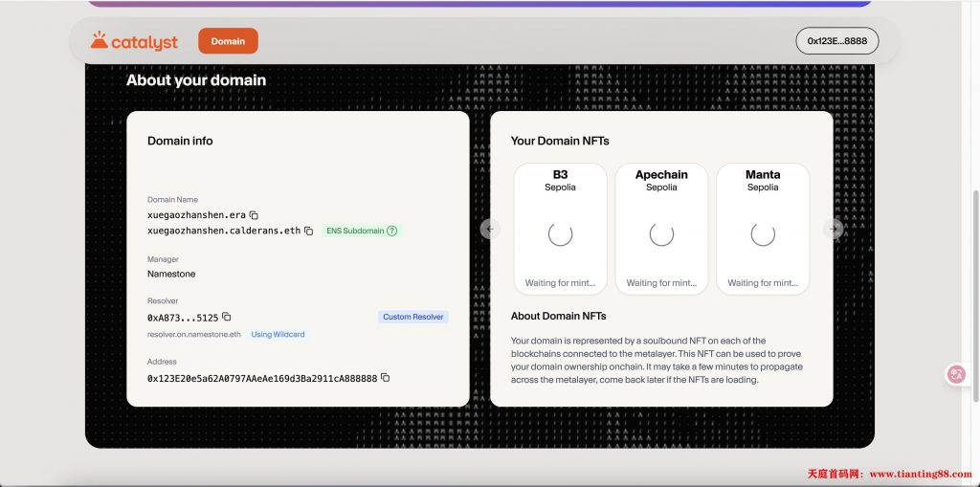
Task: Click the ENS Subdomain help icon
Action: (x=391, y=231)
